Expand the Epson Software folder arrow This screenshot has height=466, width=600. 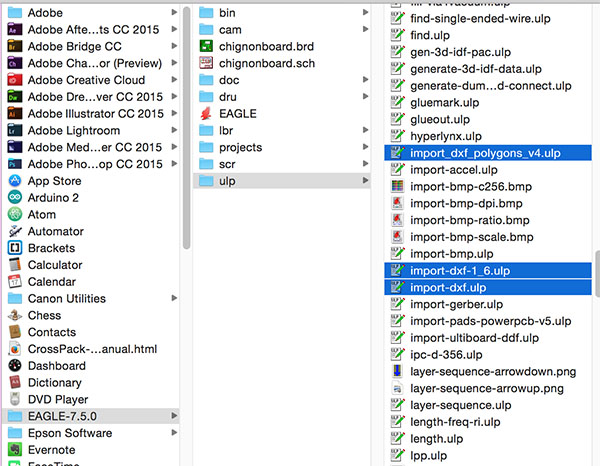pyautogui.click(x=174, y=433)
